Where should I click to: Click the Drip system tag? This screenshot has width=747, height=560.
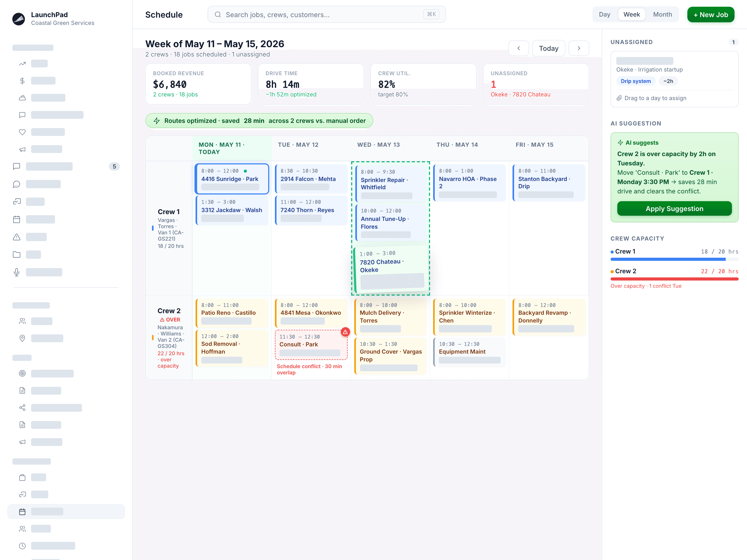(x=635, y=81)
